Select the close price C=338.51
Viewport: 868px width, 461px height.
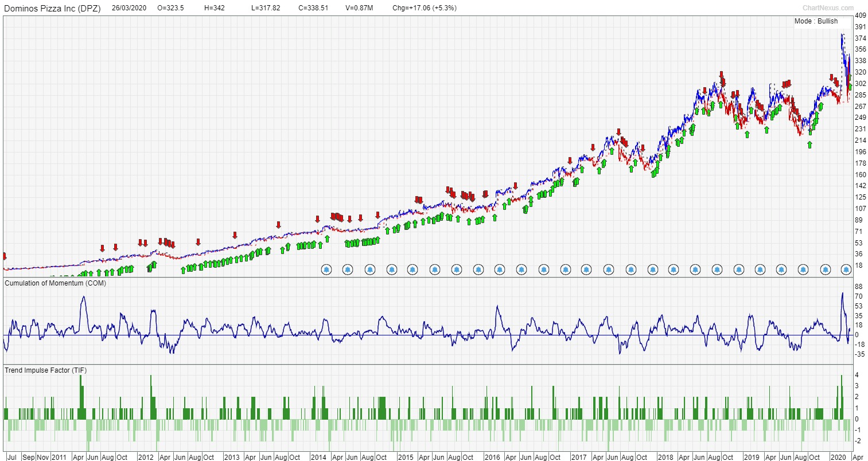click(313, 8)
